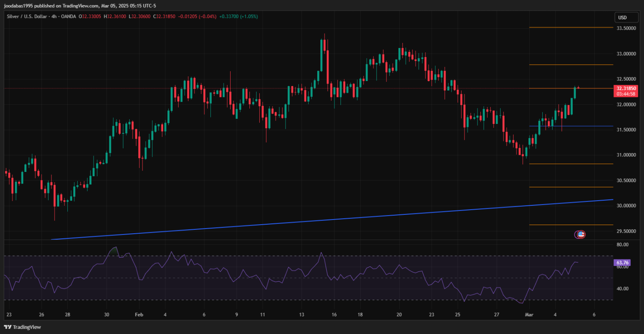Click the 30 date label on the time axis
The image size is (644, 334).
click(x=106, y=315)
